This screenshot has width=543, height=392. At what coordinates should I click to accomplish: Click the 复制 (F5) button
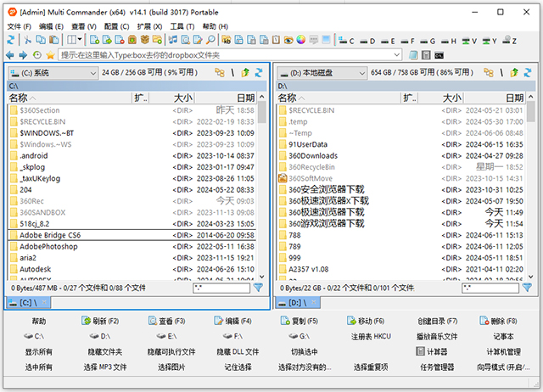click(299, 321)
